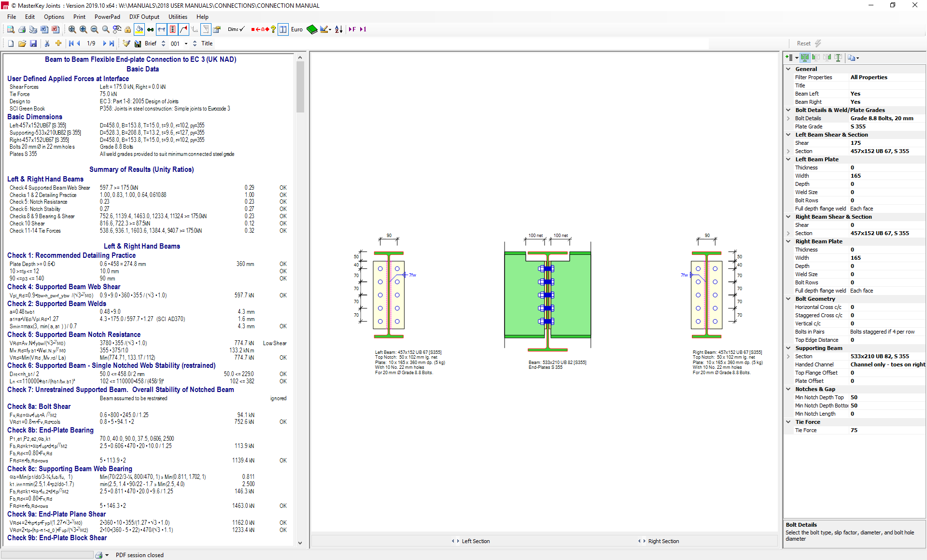Click the print preview icon
The width and height of the screenshot is (927, 560).
pos(11,29)
